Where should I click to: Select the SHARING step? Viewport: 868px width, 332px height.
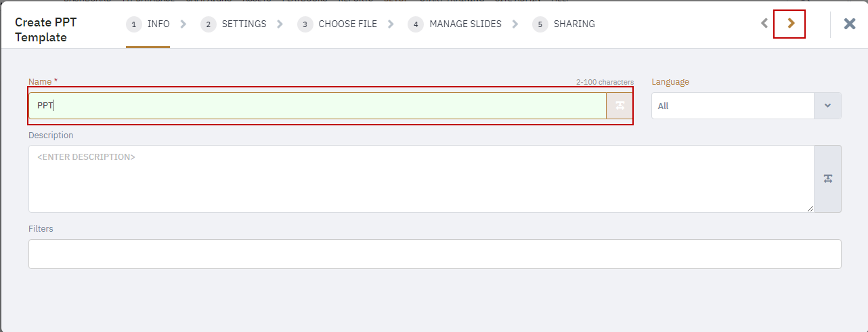pyautogui.click(x=574, y=24)
